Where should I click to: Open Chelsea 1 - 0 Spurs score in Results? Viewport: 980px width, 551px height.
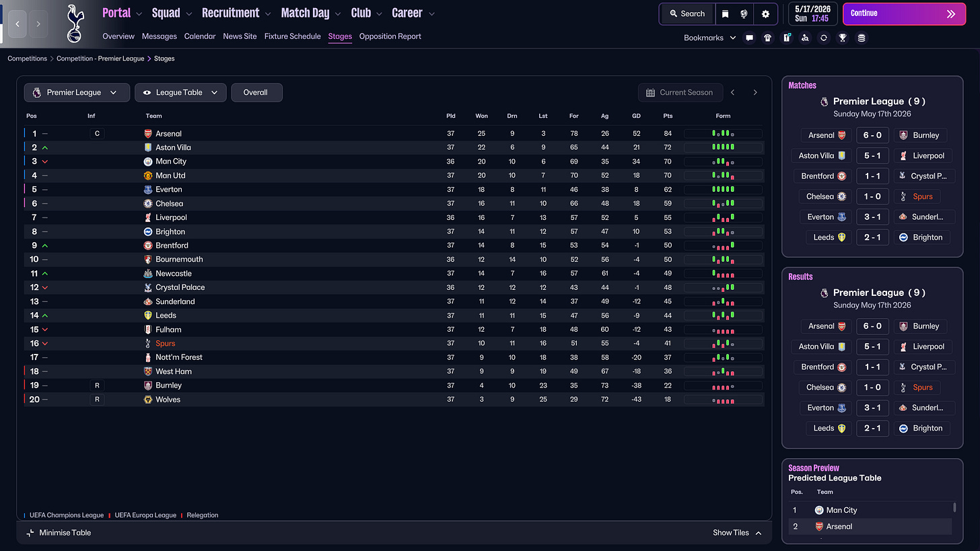tap(872, 388)
